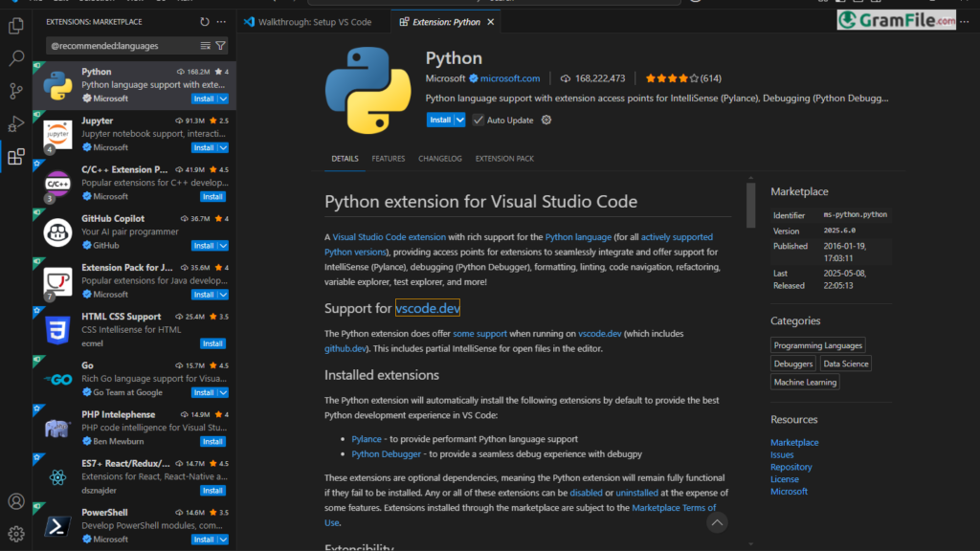Viewport: 980px width, 551px height.
Task: Open Walkthrough: Setup VS Code tab
Action: [314, 22]
